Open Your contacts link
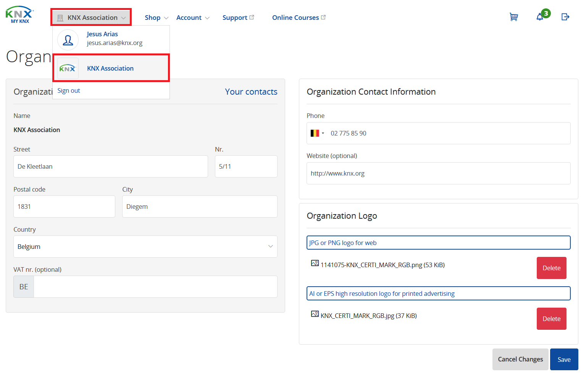The width and height of the screenshot is (586, 392). click(x=251, y=92)
